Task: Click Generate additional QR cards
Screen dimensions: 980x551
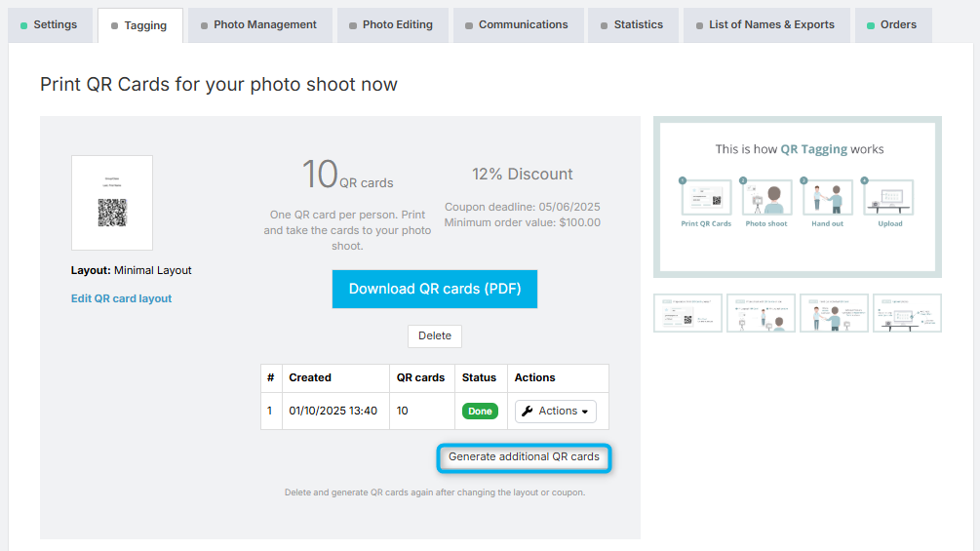Action: point(524,457)
